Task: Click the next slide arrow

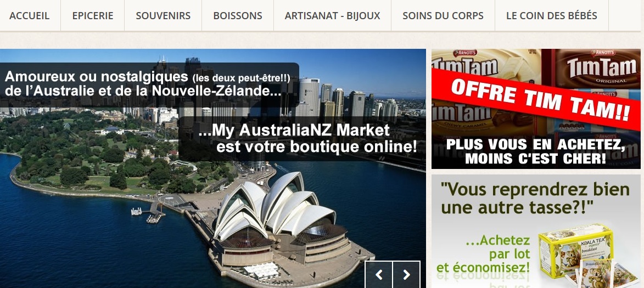Action: [x=406, y=274]
